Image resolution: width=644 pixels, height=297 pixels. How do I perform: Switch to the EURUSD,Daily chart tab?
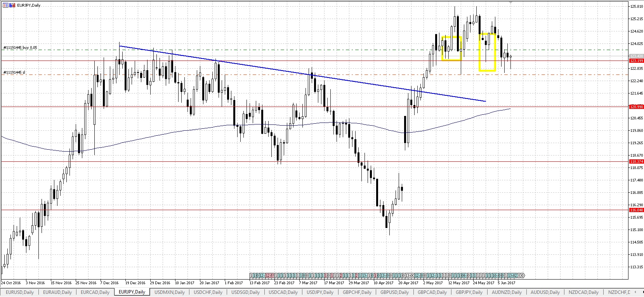point(20,292)
